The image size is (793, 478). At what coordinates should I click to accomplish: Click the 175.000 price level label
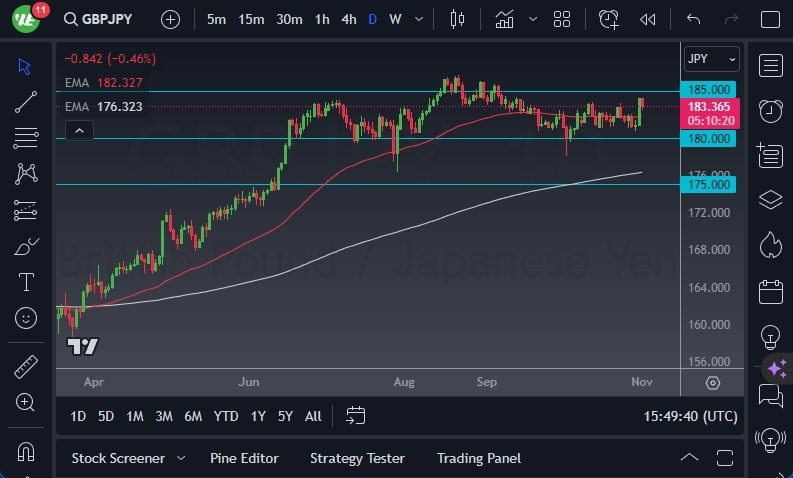pyautogui.click(x=708, y=185)
